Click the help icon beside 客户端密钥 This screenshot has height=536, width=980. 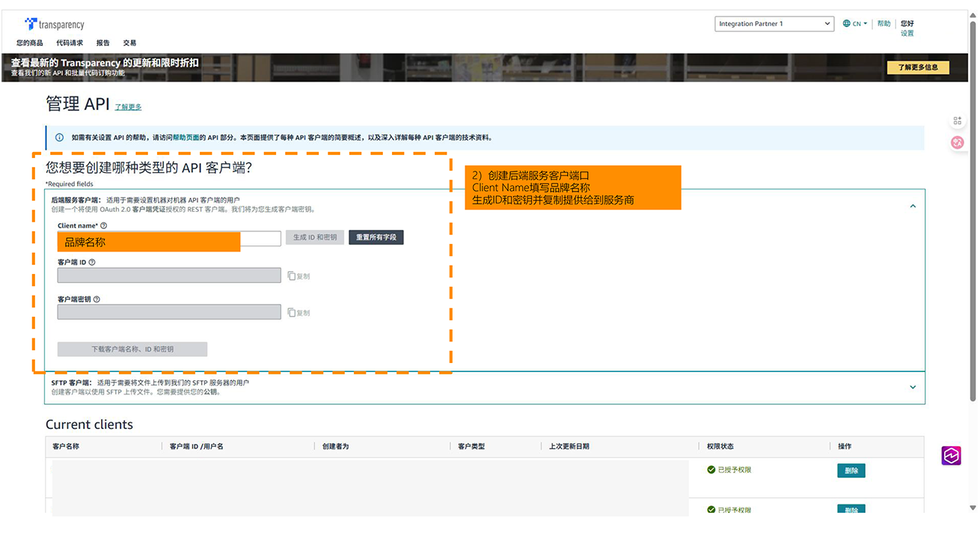point(97,299)
